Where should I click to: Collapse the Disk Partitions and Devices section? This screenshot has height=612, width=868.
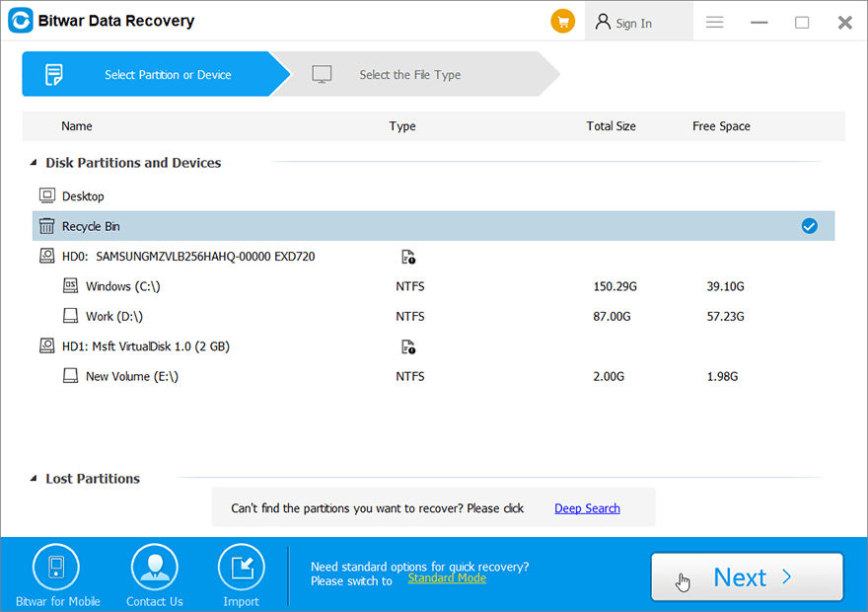[x=33, y=163]
